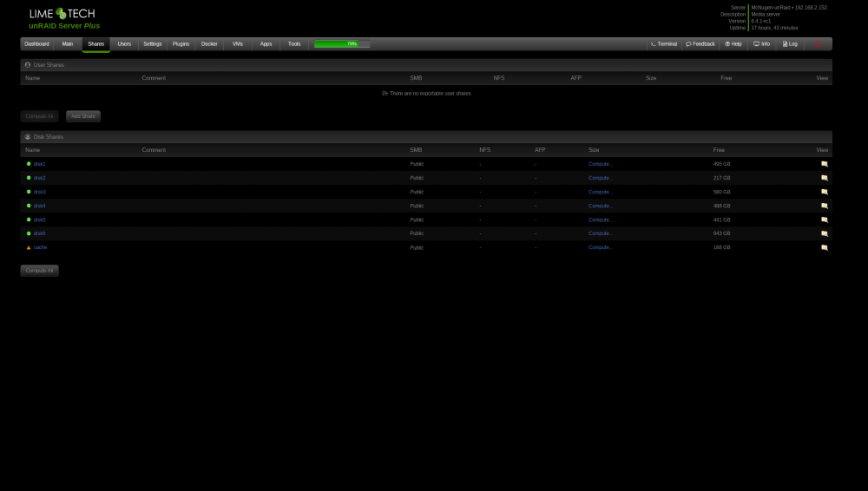
Task: Compute the size of cache
Action: 600,247
